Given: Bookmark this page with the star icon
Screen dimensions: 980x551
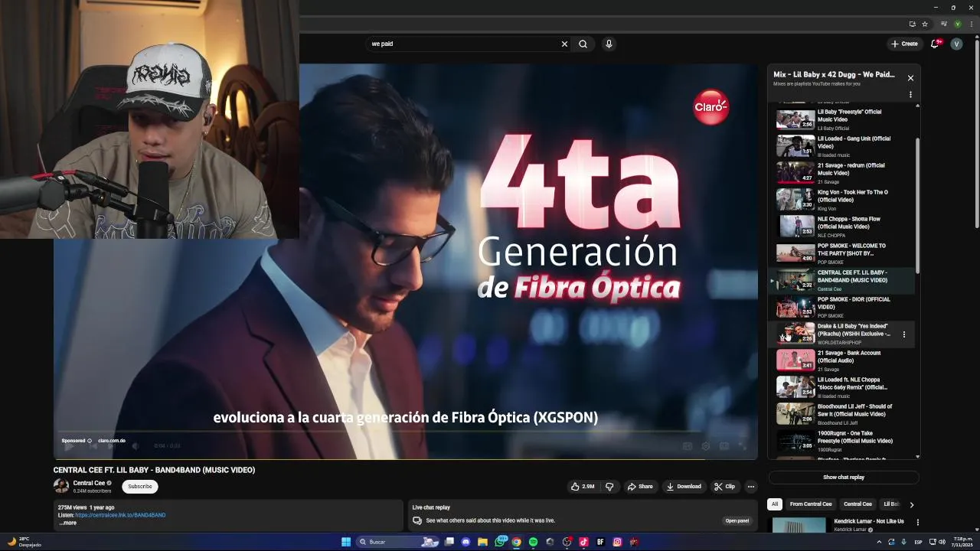Looking at the screenshot, I should coord(924,24).
